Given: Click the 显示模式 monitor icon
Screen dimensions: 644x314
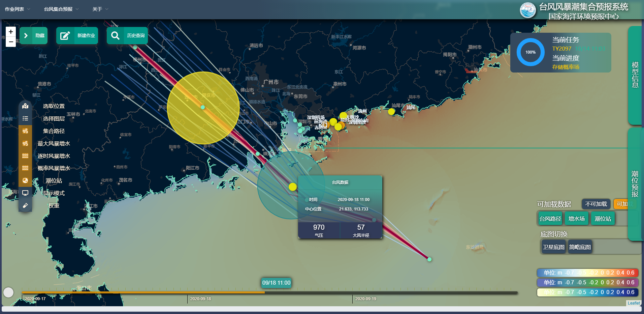Looking at the screenshot, I should coord(25,193).
